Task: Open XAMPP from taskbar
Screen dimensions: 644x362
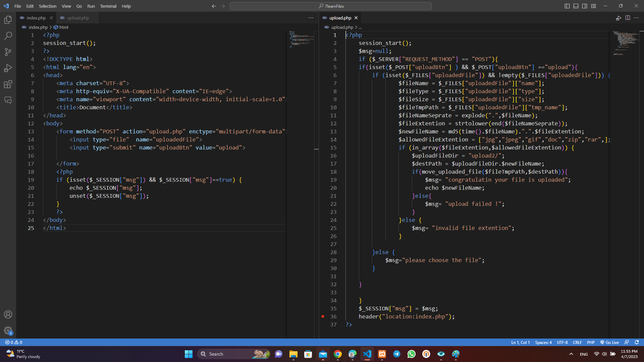Action: point(382,354)
